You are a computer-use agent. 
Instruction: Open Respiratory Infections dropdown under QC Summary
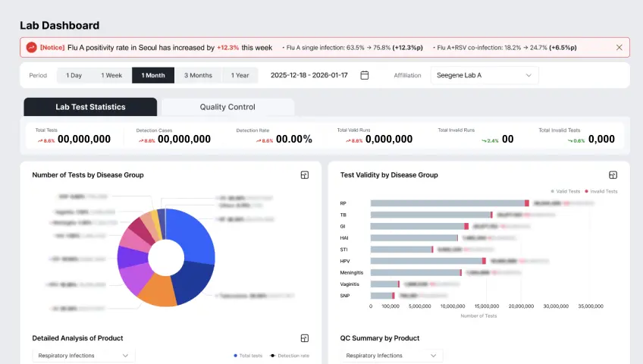click(x=391, y=356)
